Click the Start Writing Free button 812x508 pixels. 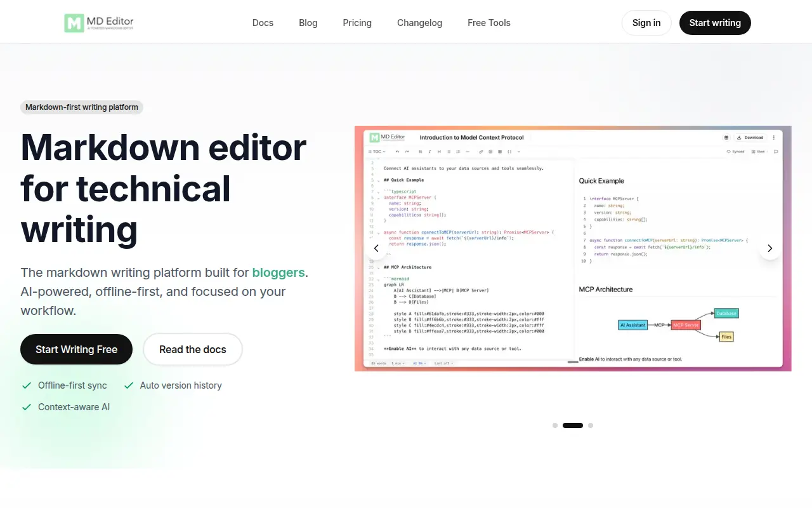76,349
